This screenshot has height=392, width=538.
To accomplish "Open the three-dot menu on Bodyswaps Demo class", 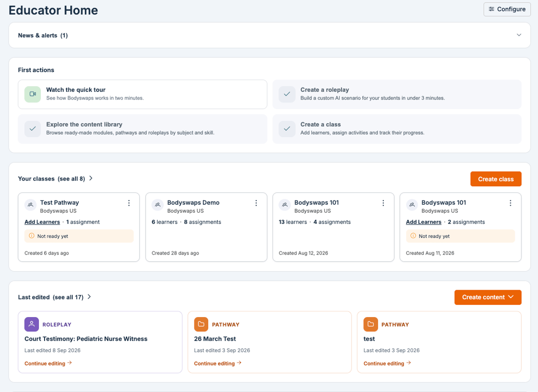I will click(256, 203).
